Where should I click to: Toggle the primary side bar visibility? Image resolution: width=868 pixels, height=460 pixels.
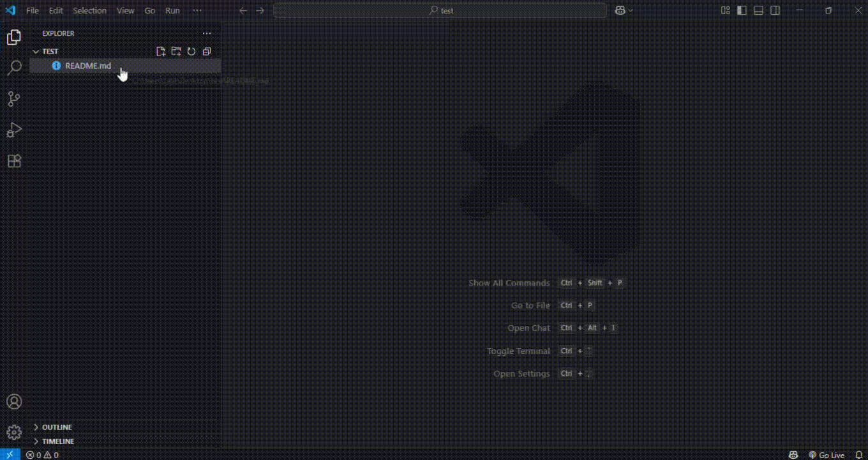point(742,10)
